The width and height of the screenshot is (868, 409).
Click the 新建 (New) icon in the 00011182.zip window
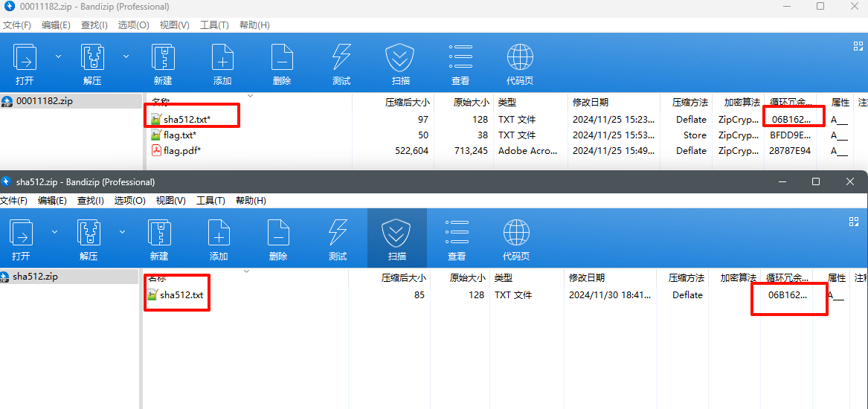[163, 58]
